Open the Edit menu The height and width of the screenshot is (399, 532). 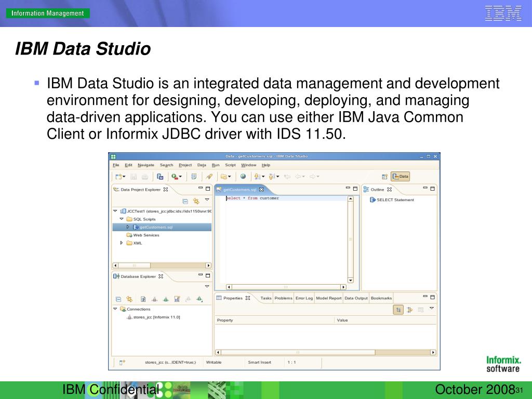point(129,165)
